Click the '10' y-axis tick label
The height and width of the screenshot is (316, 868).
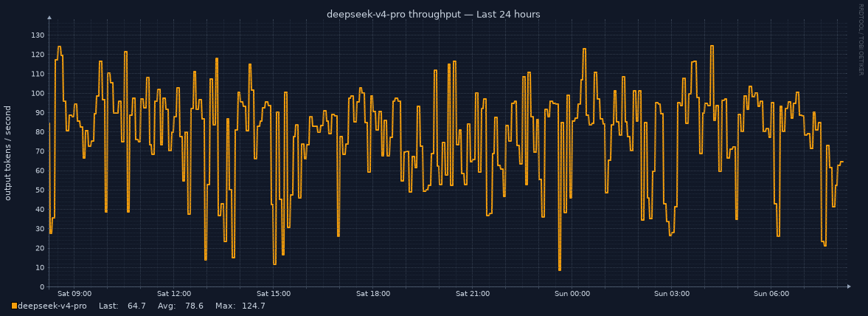click(x=41, y=268)
